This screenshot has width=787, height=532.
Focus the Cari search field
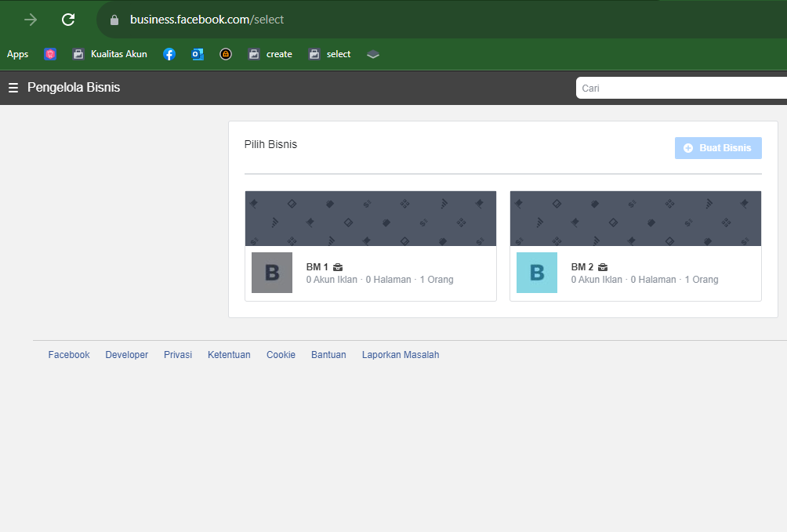pos(682,88)
